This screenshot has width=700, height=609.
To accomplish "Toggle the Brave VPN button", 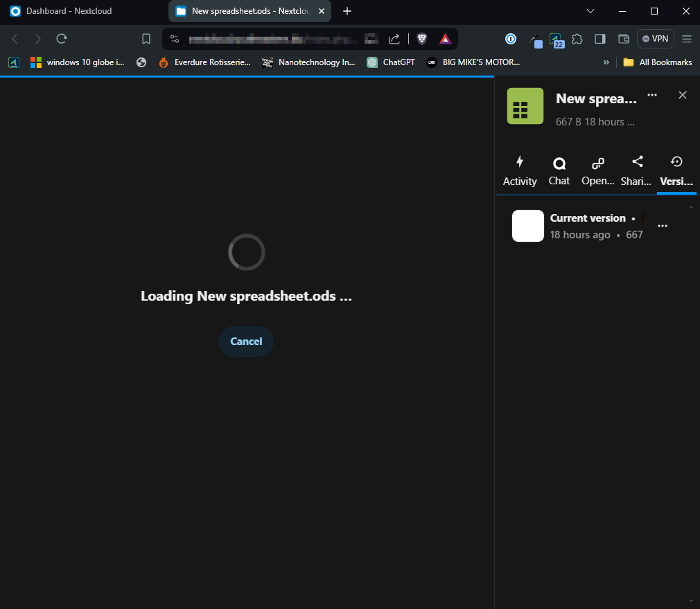I will tap(655, 39).
